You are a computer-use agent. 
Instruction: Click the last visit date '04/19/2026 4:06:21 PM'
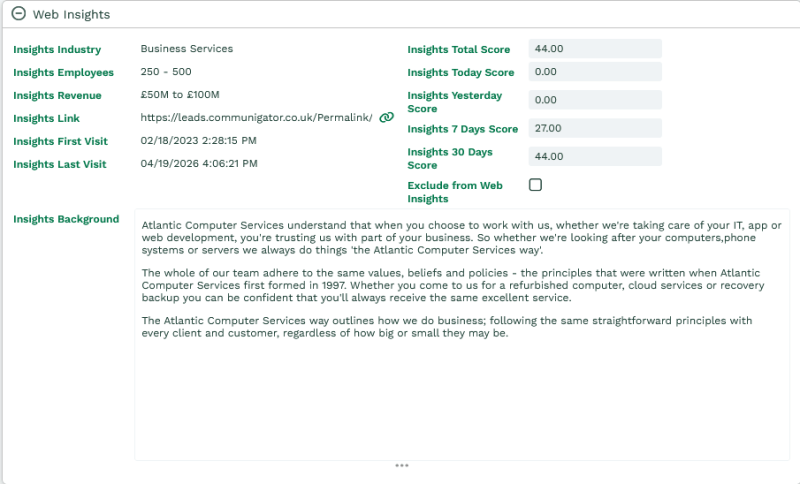click(x=199, y=163)
